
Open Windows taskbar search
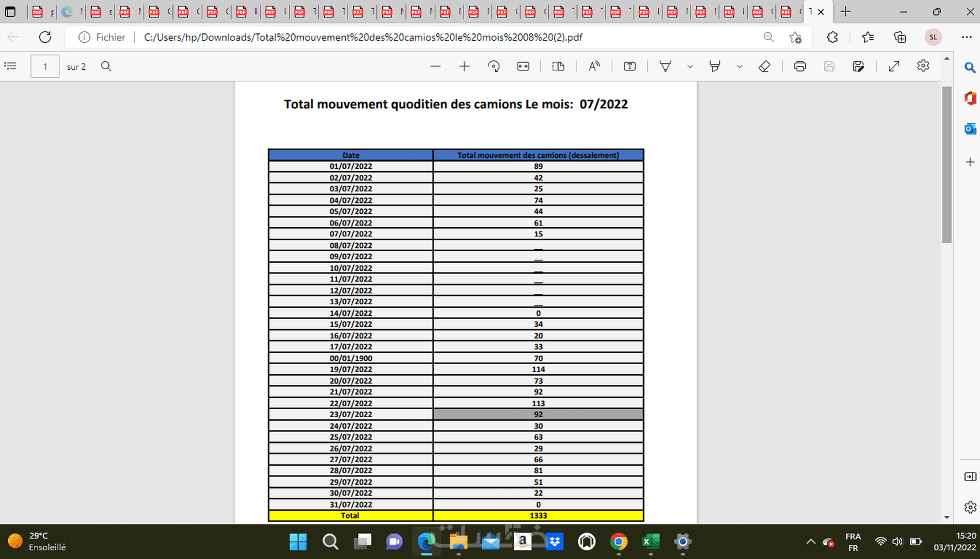pos(330,542)
